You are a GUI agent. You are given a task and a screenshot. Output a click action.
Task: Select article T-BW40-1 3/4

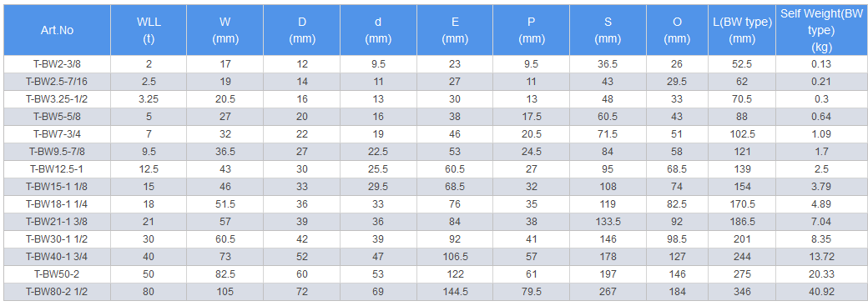(x=57, y=257)
